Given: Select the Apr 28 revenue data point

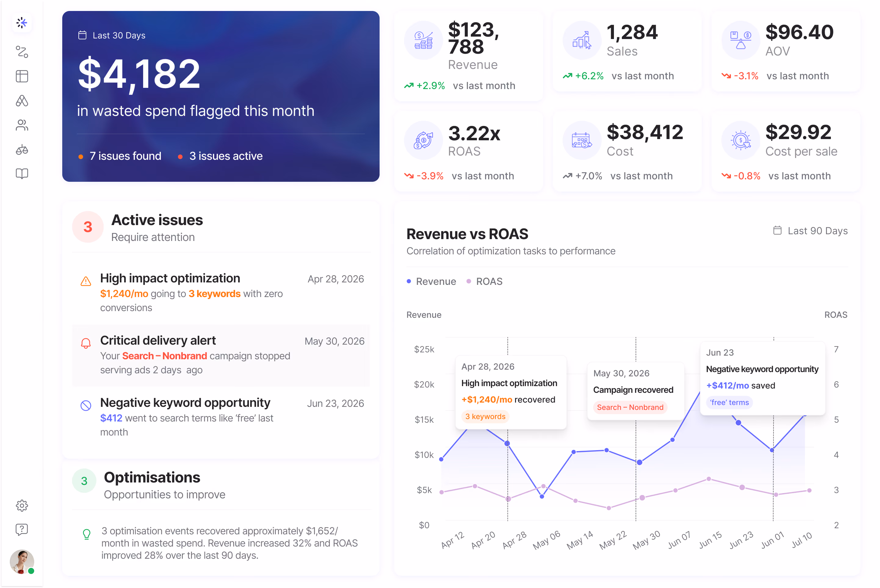Looking at the screenshot, I should 507,443.
